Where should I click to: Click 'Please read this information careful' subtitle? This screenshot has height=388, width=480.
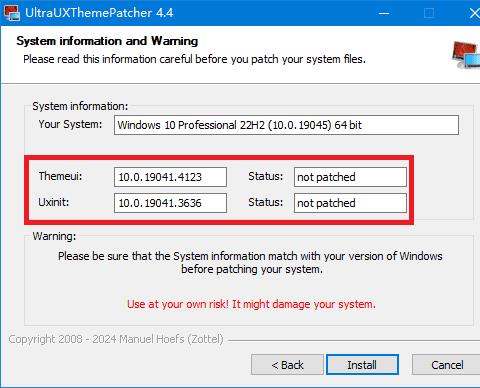(194, 59)
